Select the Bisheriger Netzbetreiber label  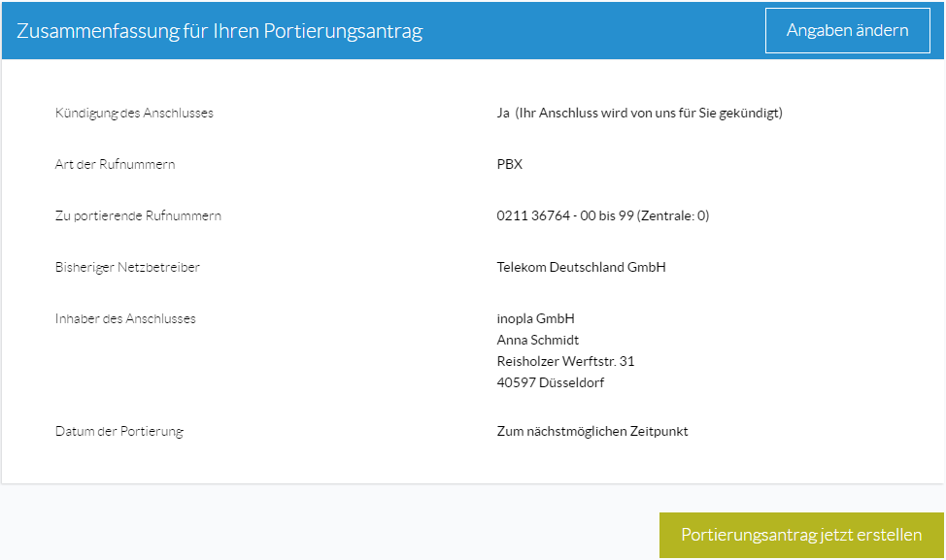pyautogui.click(x=127, y=267)
